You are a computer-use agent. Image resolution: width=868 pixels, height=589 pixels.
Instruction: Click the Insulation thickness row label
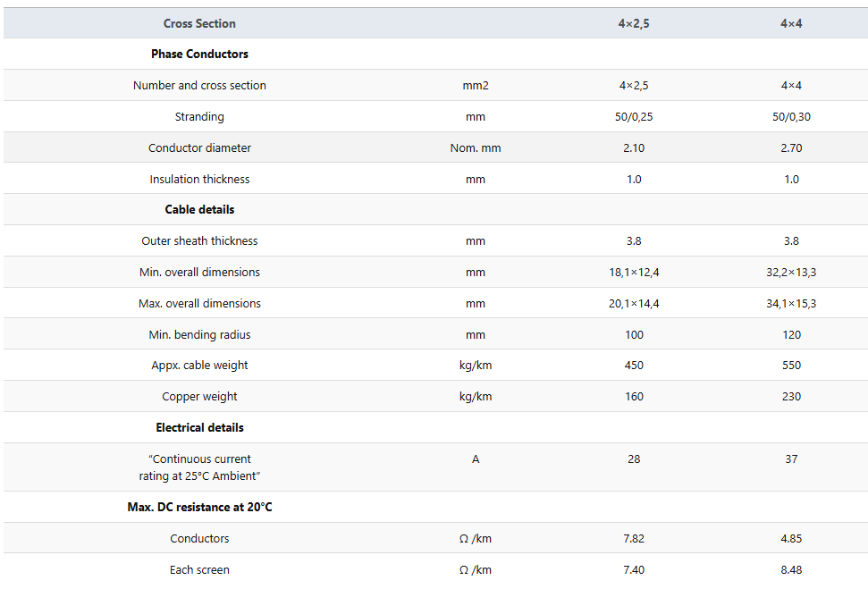pos(199,180)
